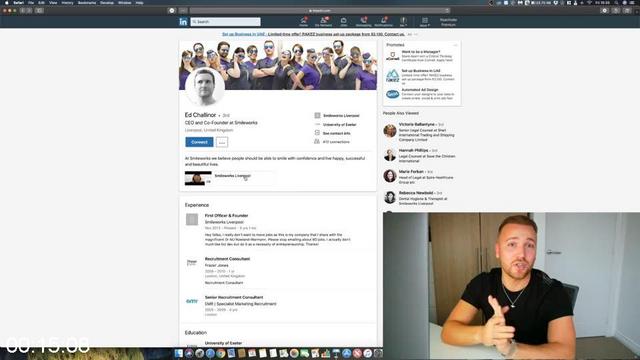The width and height of the screenshot is (640, 360).
Task: Go back with Safari's back arrow
Action: click(23, 11)
